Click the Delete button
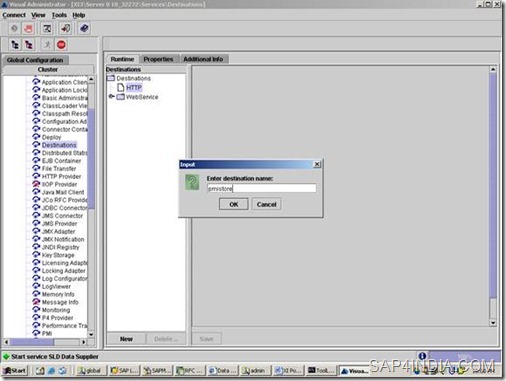Image resolution: width=506 pixels, height=381 pixels. [166, 339]
